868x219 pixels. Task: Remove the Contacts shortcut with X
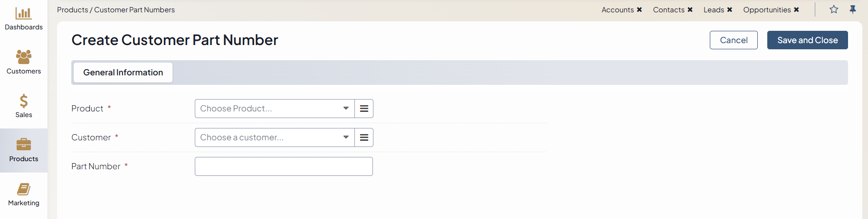(x=690, y=9)
